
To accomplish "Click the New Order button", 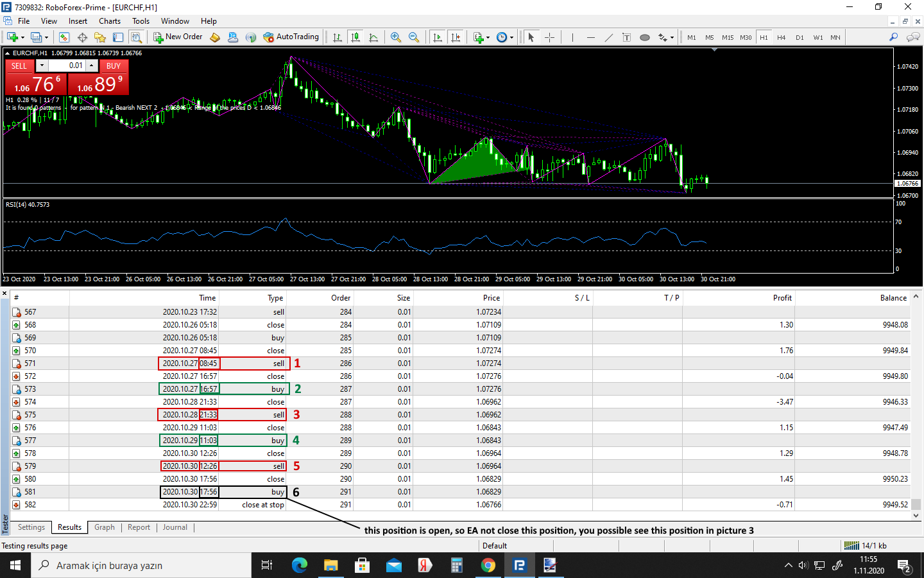I will [x=178, y=37].
